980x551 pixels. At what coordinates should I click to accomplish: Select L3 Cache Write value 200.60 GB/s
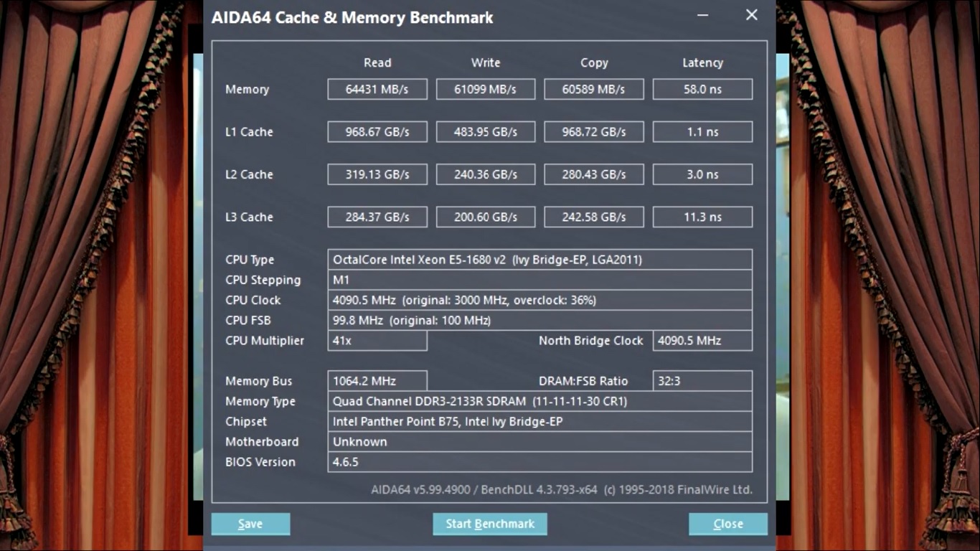(x=486, y=217)
